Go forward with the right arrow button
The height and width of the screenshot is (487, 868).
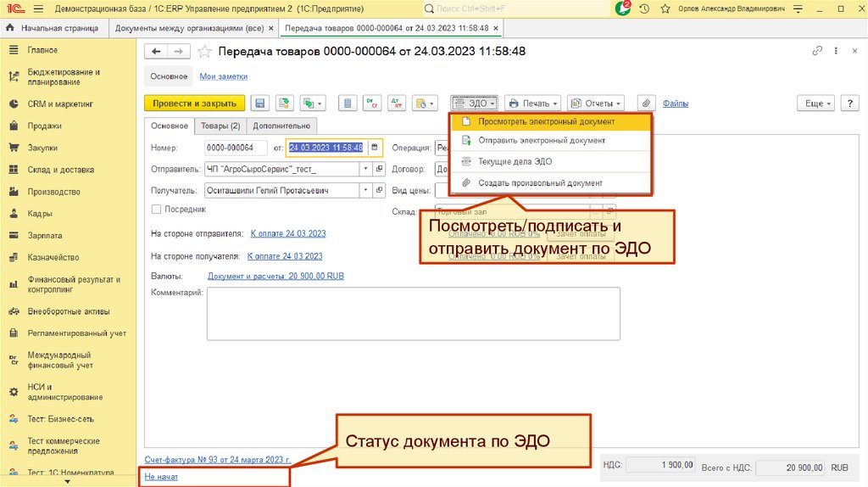pyautogui.click(x=179, y=52)
